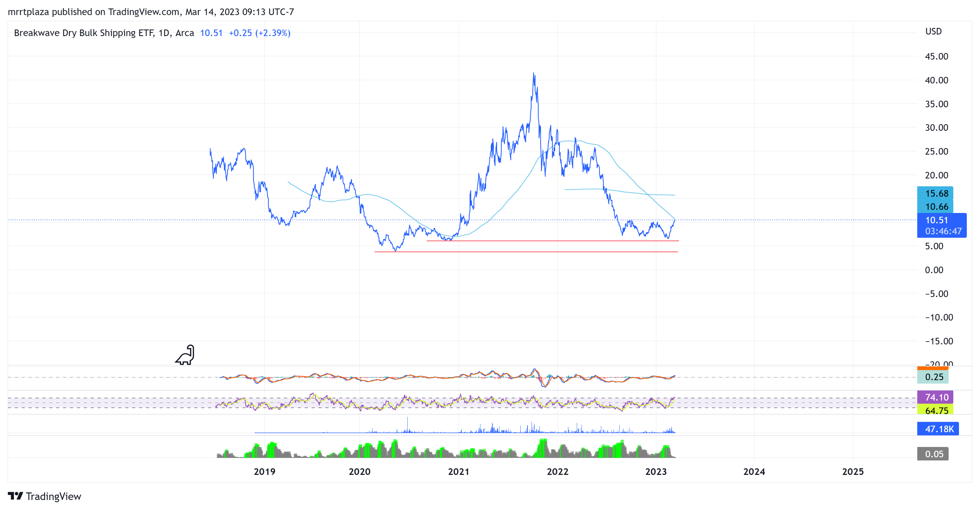Click the 40.00 price axis label

(936, 80)
